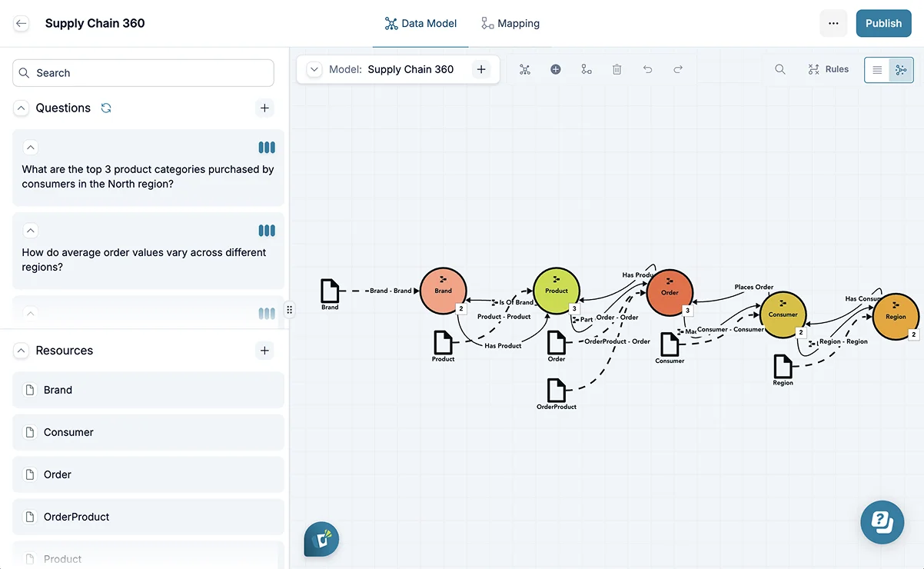Viewport: 924px width, 569px height.
Task: Collapse the Resources section
Action: pyautogui.click(x=21, y=350)
